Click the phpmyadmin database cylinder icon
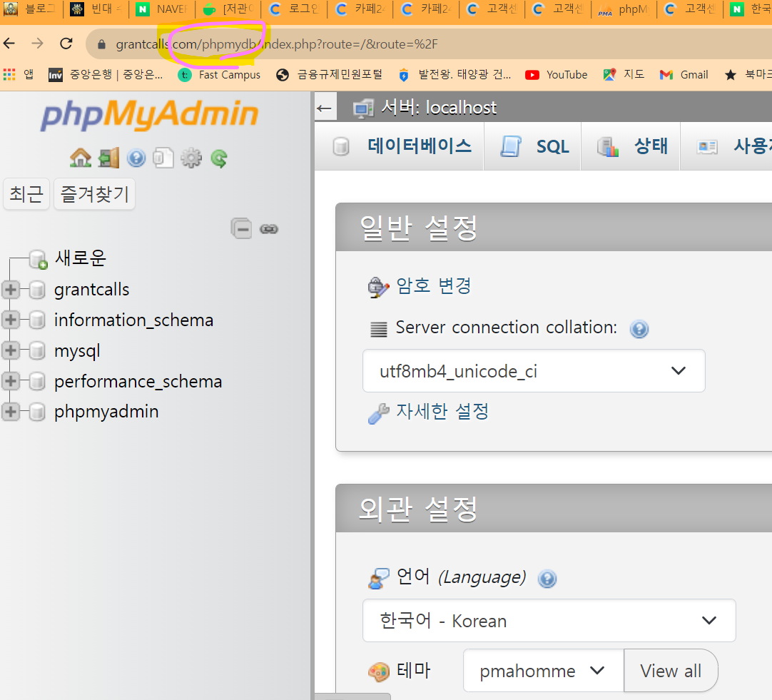This screenshot has height=700, width=772. pos(37,412)
